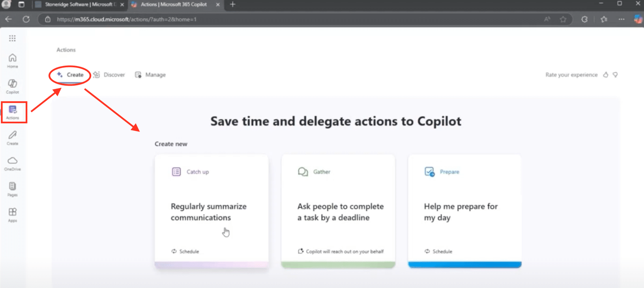Refresh the page in the browser
The height and width of the screenshot is (288, 644).
click(26, 19)
